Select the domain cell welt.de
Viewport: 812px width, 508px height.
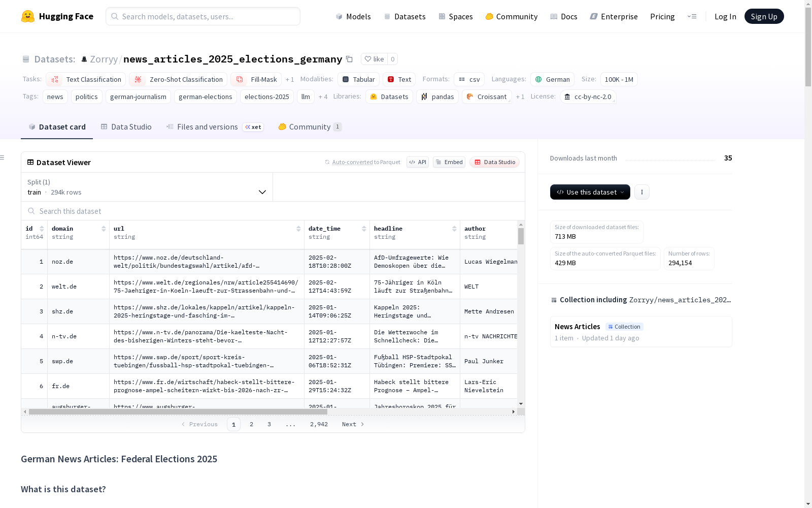coord(78,287)
